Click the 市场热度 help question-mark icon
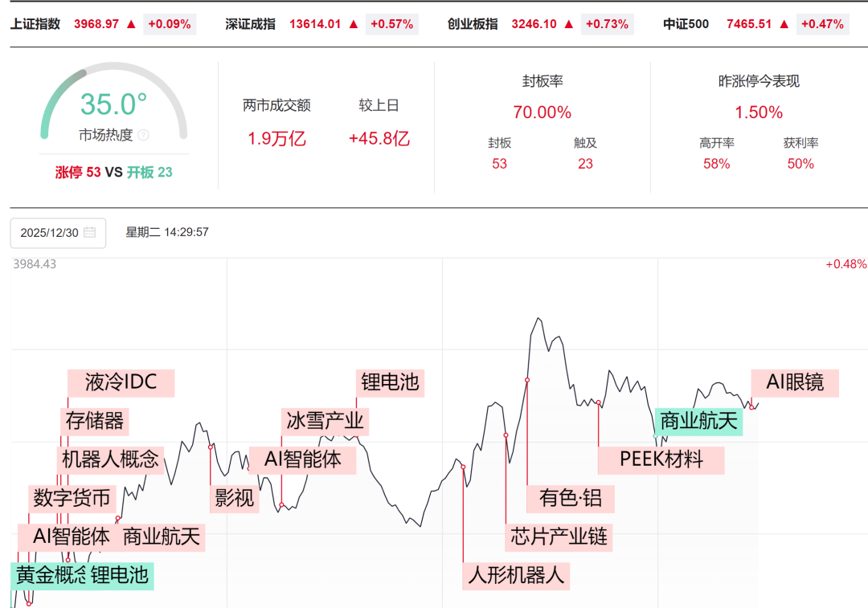Image resolution: width=868 pixels, height=608 pixels. (143, 134)
